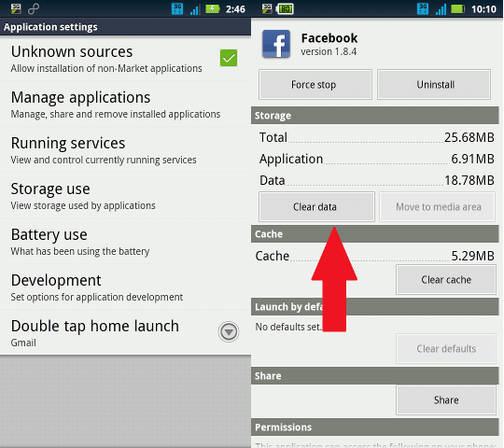Tap the Uninstall button
This screenshot has height=448, width=504.
(x=434, y=85)
